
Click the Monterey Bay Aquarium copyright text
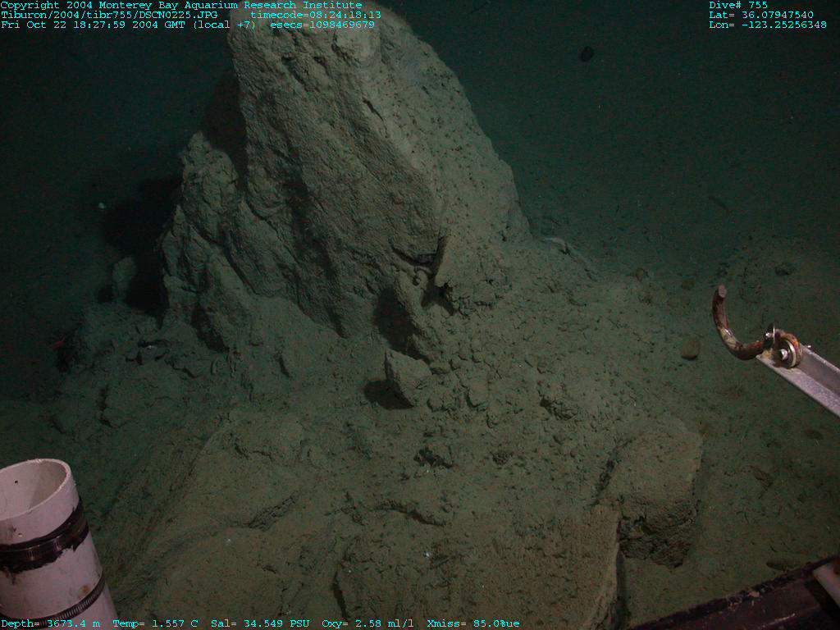(180, 5)
